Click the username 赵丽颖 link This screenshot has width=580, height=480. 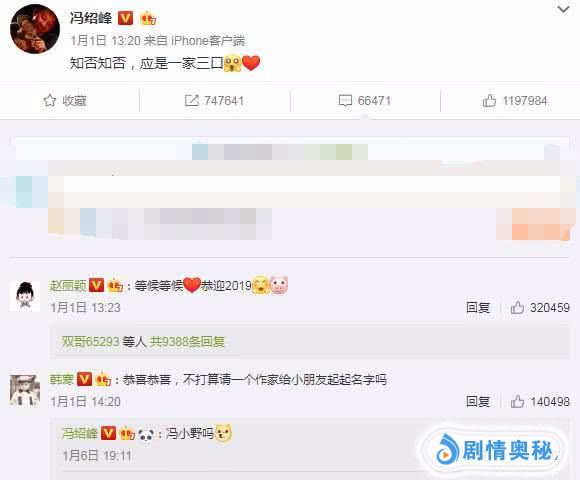[x=68, y=285]
